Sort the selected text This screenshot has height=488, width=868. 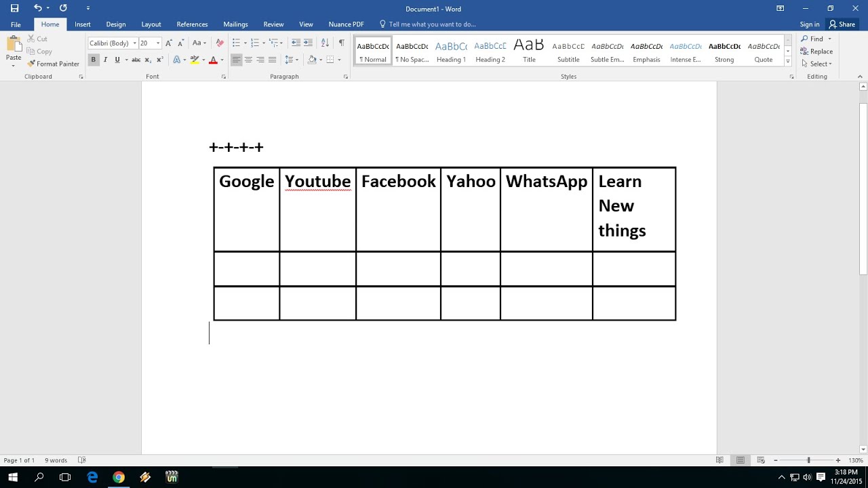click(325, 43)
